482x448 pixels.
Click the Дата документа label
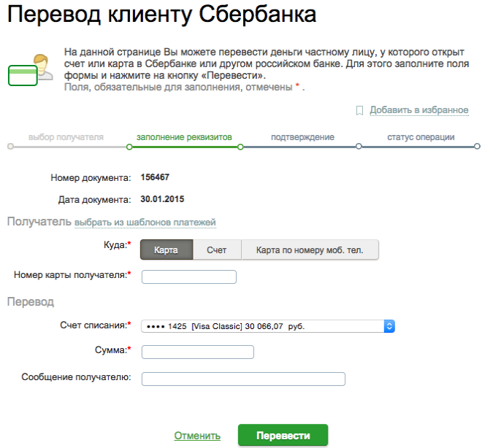click(x=95, y=200)
